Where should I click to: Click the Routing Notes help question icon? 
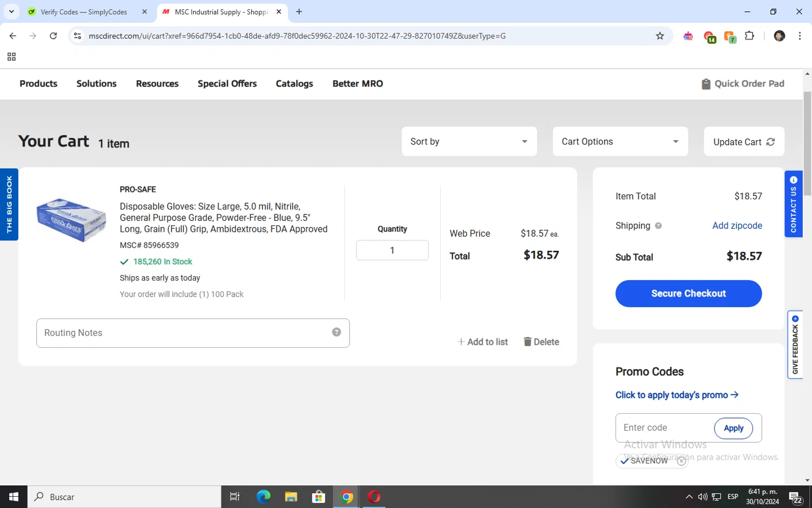pos(336,332)
